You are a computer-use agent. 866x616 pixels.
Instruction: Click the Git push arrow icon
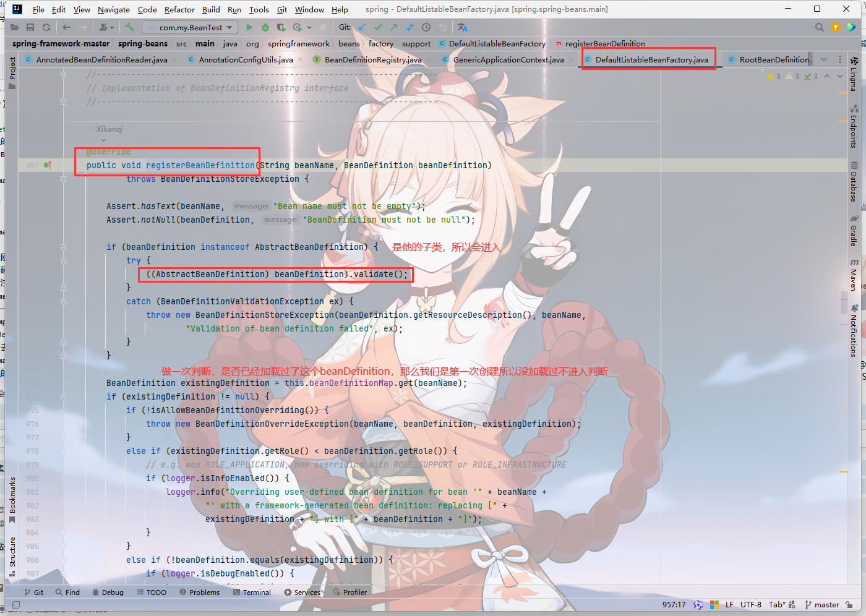(394, 27)
